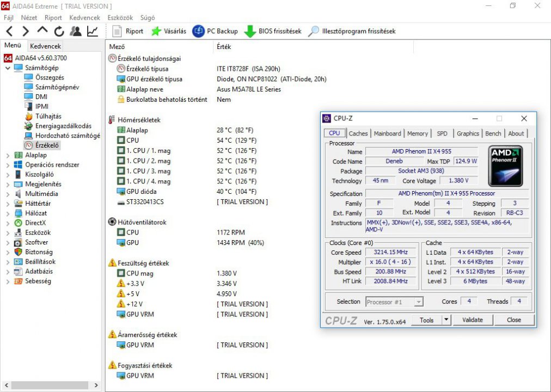The height and width of the screenshot is (392, 551).
Task: Select Érzékelő sensor item in the tree
Action: tap(47, 145)
